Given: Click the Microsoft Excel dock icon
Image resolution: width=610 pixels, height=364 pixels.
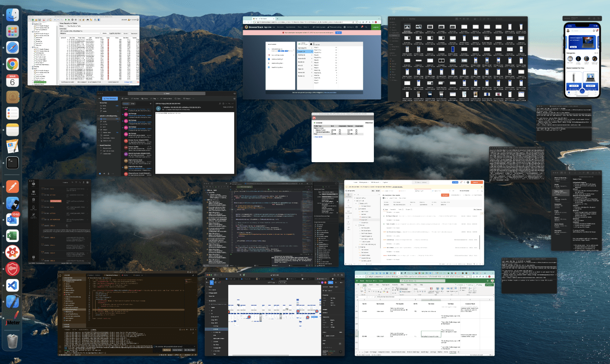Looking at the screenshot, I should click(12, 236).
